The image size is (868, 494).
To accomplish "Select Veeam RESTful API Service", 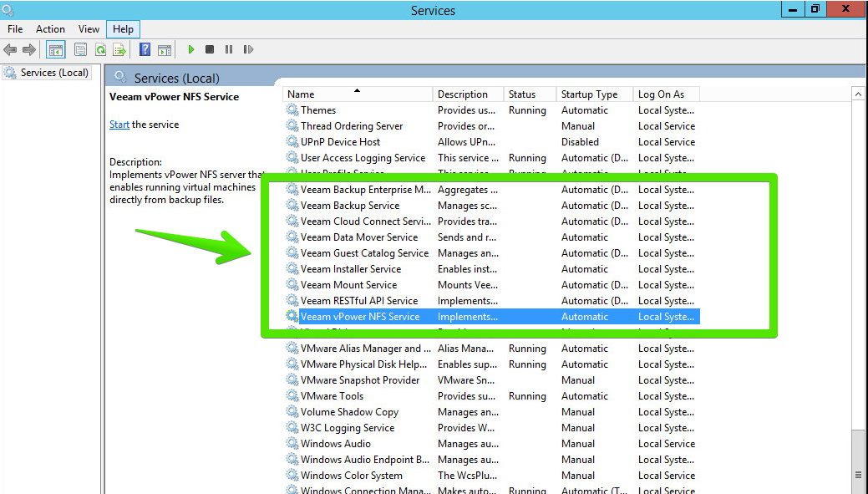I will point(491,301).
